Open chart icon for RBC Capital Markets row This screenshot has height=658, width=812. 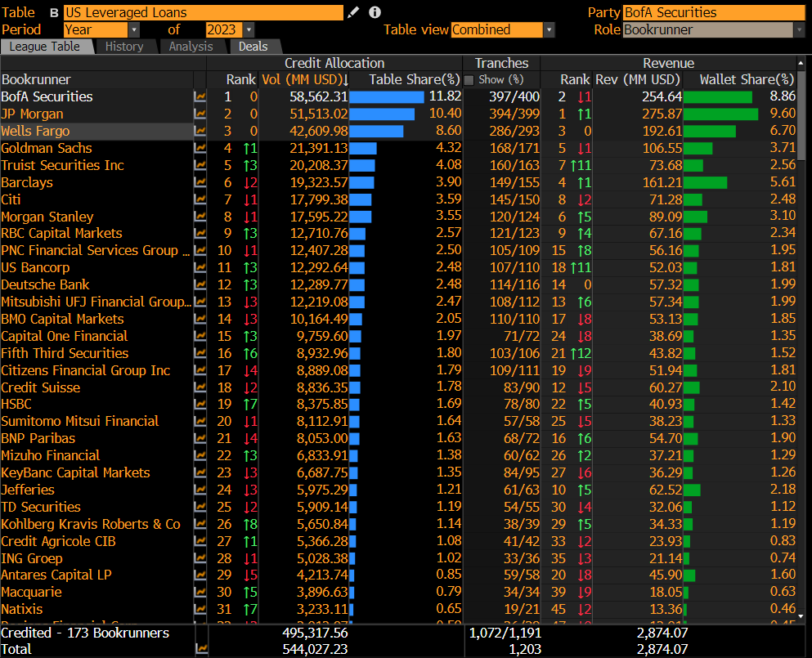point(200,234)
